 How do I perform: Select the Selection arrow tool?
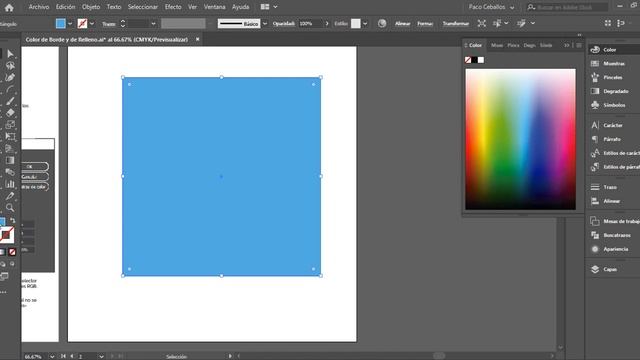pos(10,54)
